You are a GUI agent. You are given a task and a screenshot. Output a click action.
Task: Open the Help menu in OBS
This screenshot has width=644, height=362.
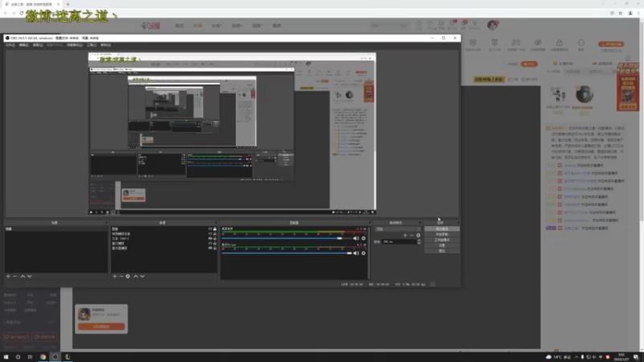pyautogui.click(x=106, y=45)
